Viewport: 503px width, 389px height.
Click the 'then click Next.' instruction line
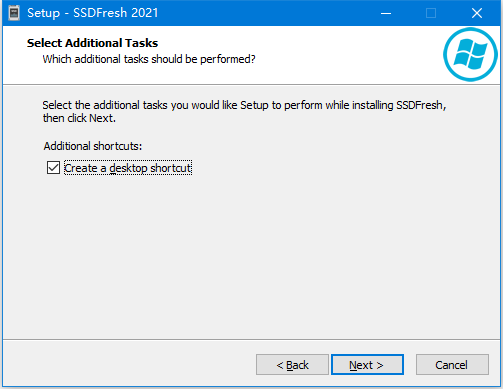coord(79,118)
